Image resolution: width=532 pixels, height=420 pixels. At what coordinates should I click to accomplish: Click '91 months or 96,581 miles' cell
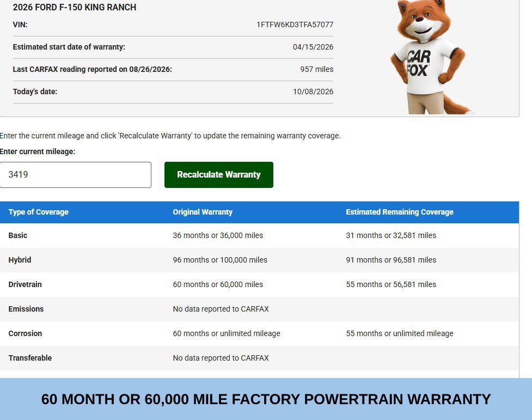click(391, 260)
